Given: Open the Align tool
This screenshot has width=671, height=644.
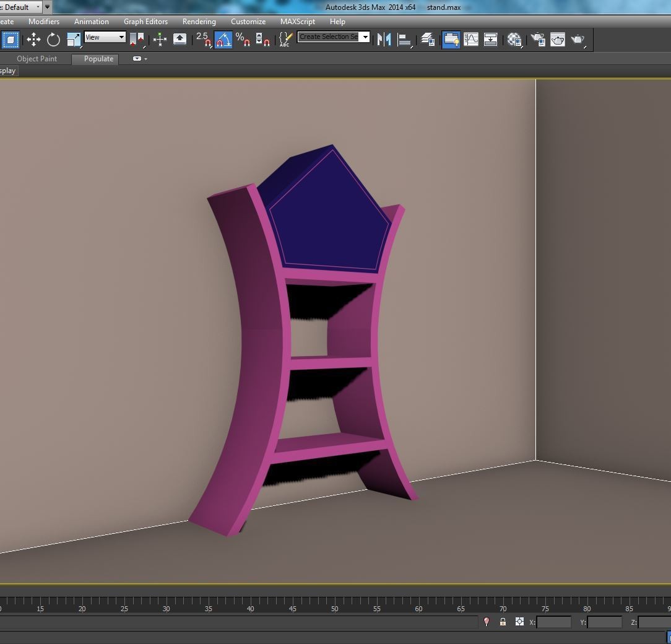Looking at the screenshot, I should (x=404, y=39).
